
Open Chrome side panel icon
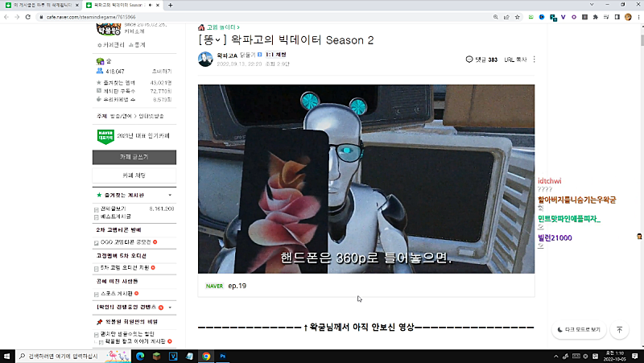[617, 17]
